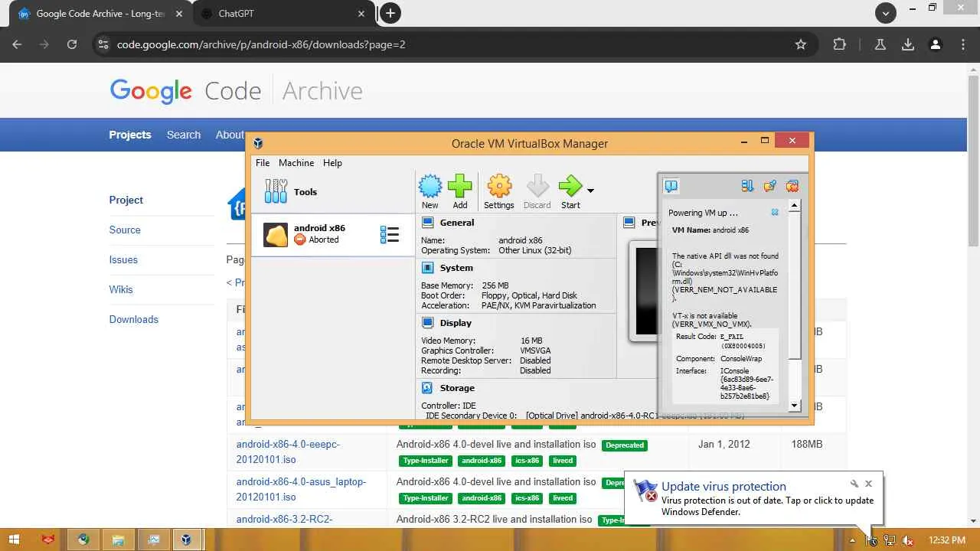
Task: Open Windows Start button
Action: tap(14, 540)
